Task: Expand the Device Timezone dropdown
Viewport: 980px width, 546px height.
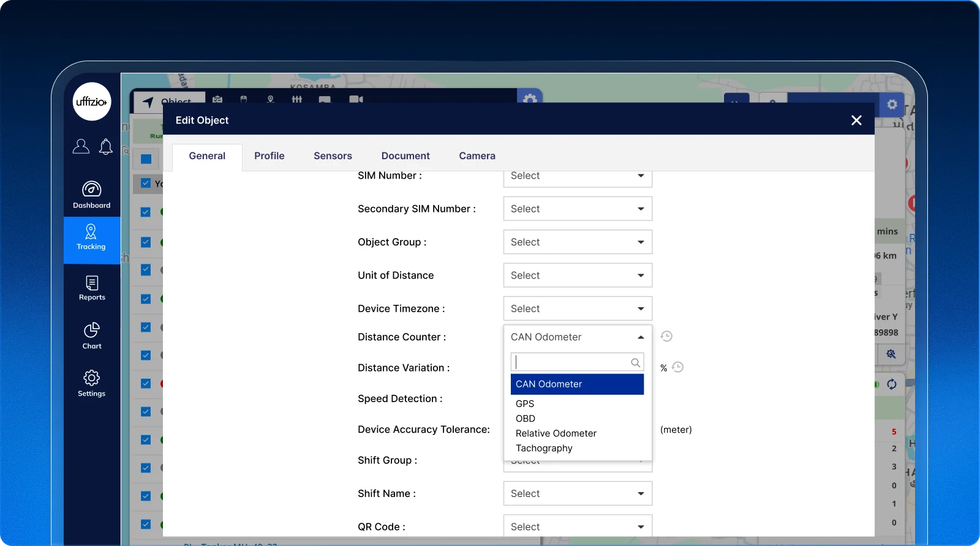Action: pos(578,309)
